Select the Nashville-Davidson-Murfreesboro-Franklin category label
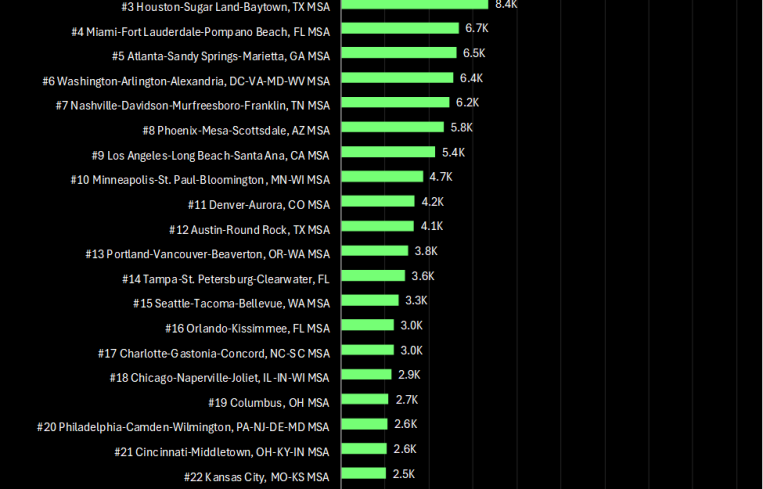 192,105
